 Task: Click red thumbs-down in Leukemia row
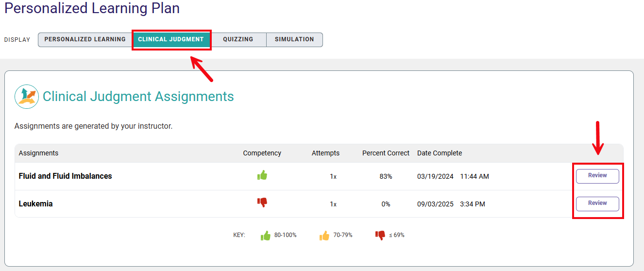click(x=262, y=203)
